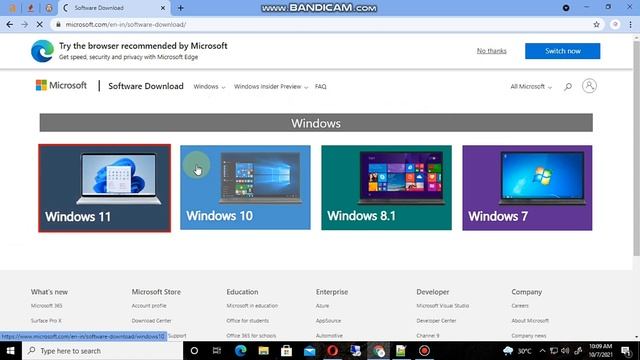640x360 pixels.
Task: Open the account sign-in avatar
Action: click(589, 86)
